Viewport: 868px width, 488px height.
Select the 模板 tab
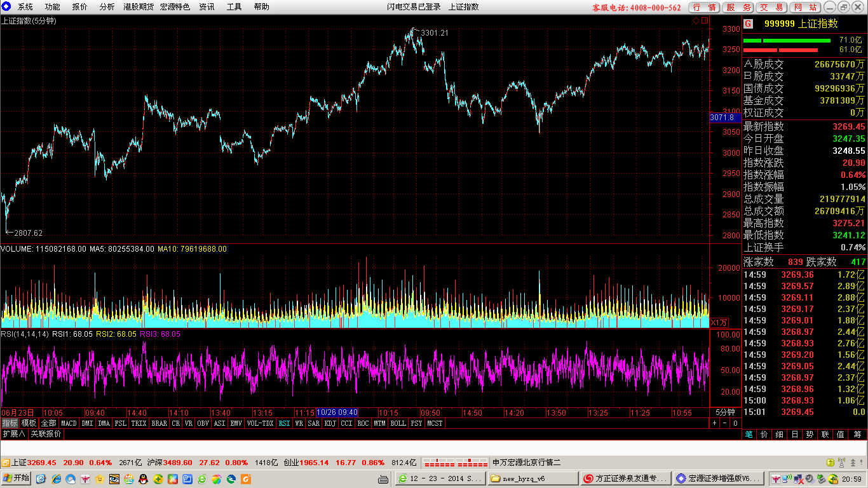click(29, 423)
